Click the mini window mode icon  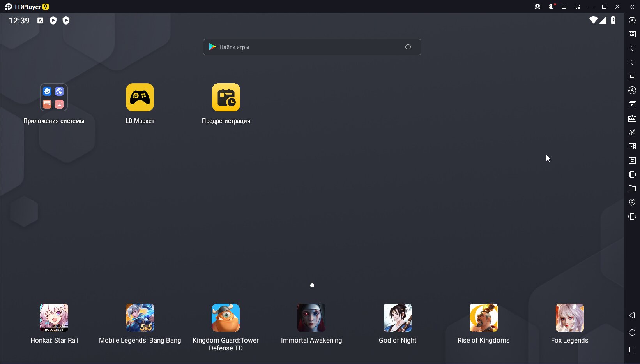coord(578,7)
